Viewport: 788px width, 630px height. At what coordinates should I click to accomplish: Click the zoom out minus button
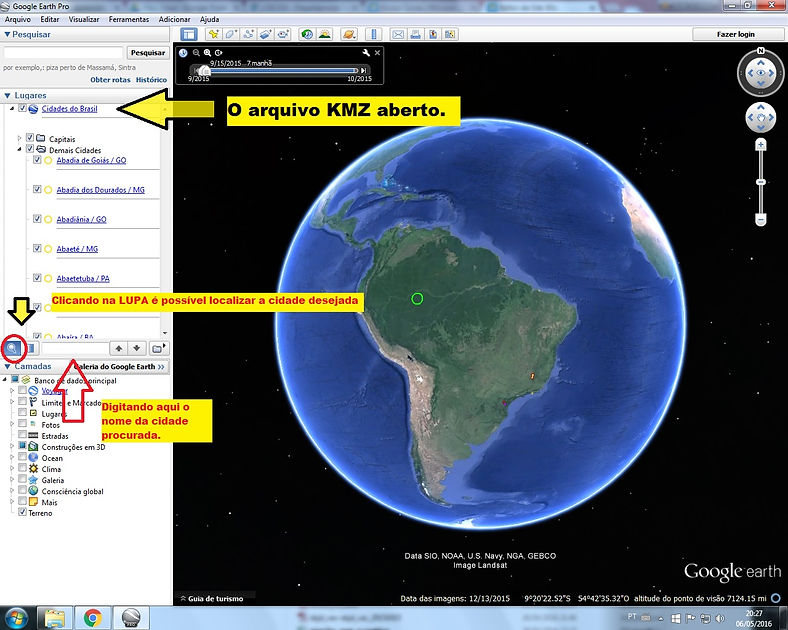(x=761, y=220)
